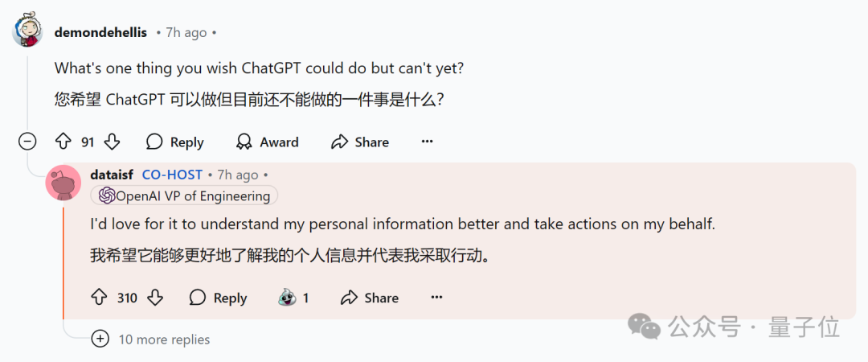Image resolution: width=868 pixels, height=362 pixels.
Task: Reply to dataisf's comment
Action: (x=218, y=298)
